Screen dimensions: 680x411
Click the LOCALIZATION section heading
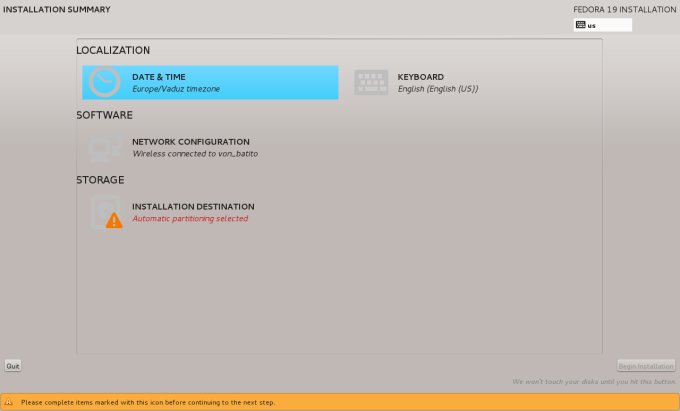point(113,50)
